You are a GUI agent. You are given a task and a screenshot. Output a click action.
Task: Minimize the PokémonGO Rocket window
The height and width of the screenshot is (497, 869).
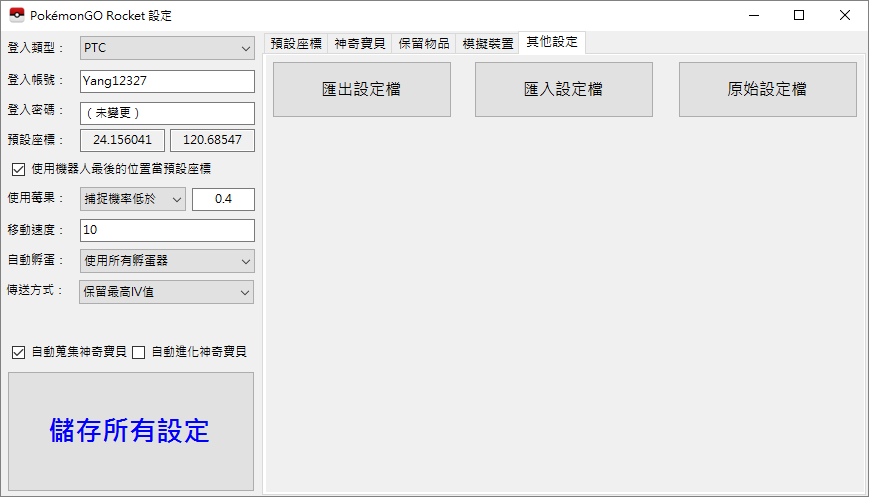pyautogui.click(x=754, y=16)
